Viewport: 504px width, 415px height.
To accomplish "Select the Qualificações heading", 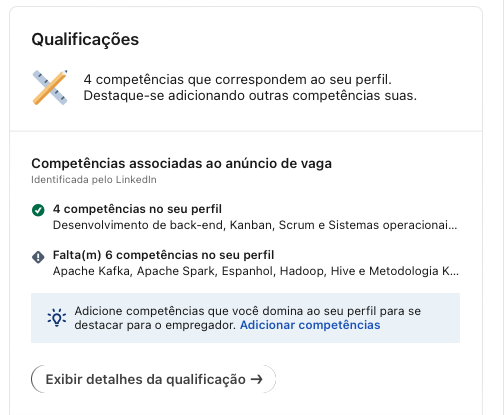I will click(85, 40).
